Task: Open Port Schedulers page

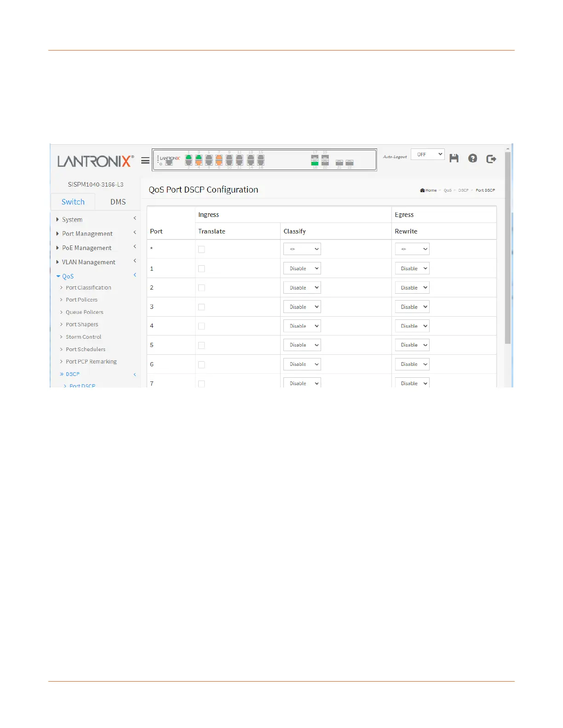Action: pos(86,349)
